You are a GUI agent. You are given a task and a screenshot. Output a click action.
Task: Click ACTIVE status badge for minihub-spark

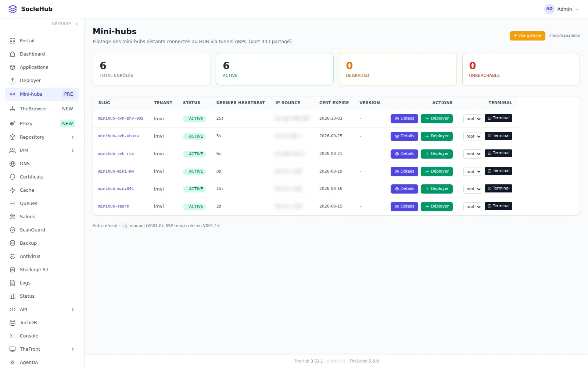click(x=194, y=207)
